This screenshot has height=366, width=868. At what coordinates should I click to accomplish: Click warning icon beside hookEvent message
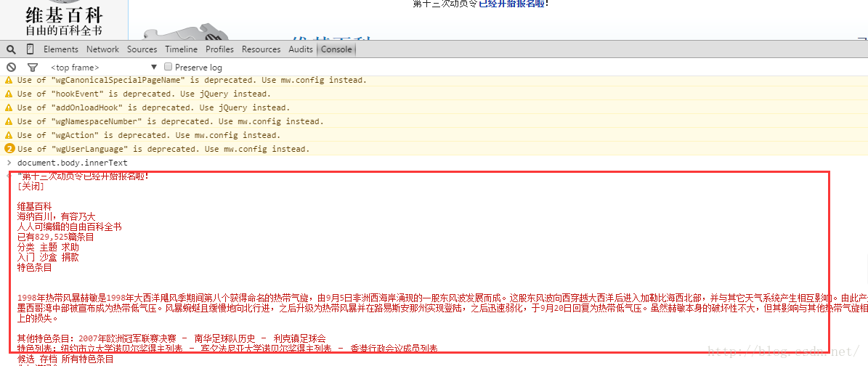[8, 94]
